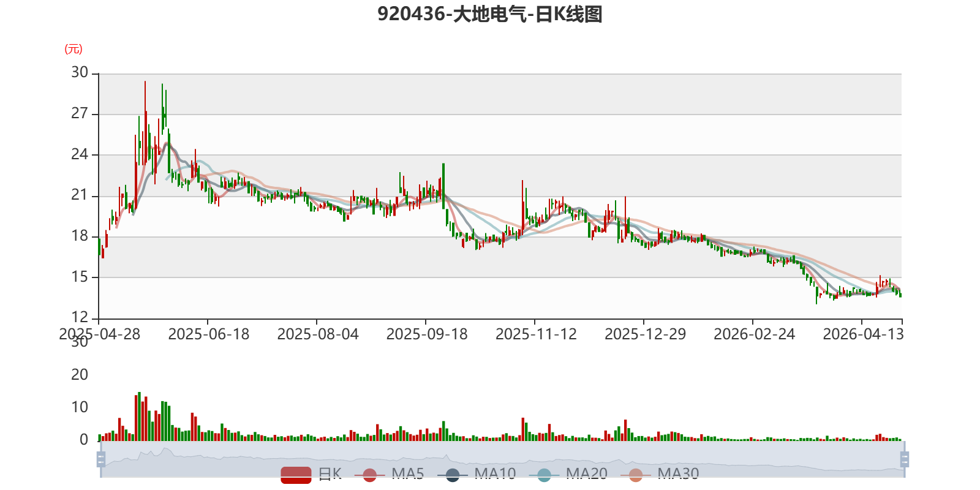Click the 27 price axis label
Viewport: 980px width, 490px height.
coord(80,113)
